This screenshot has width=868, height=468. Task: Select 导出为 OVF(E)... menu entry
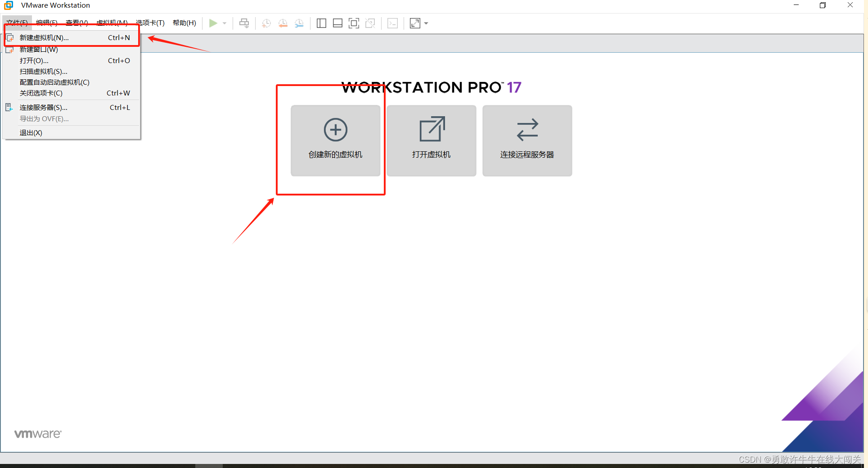(x=72, y=119)
